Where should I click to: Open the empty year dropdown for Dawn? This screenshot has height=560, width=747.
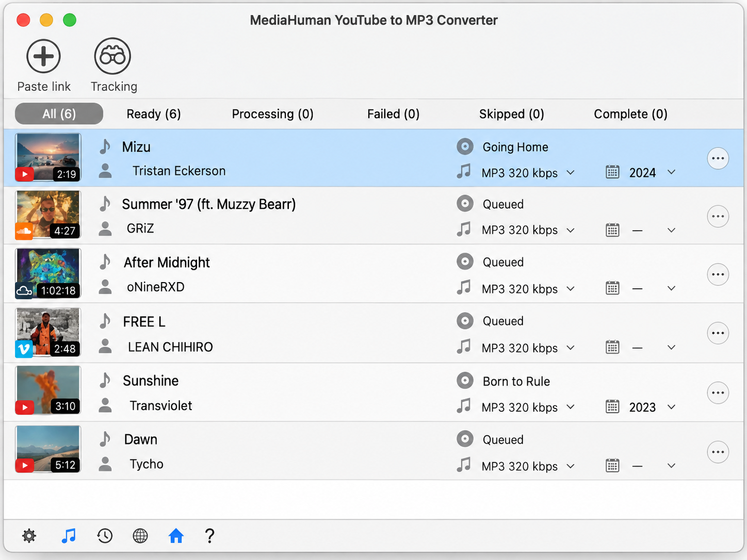pos(671,466)
